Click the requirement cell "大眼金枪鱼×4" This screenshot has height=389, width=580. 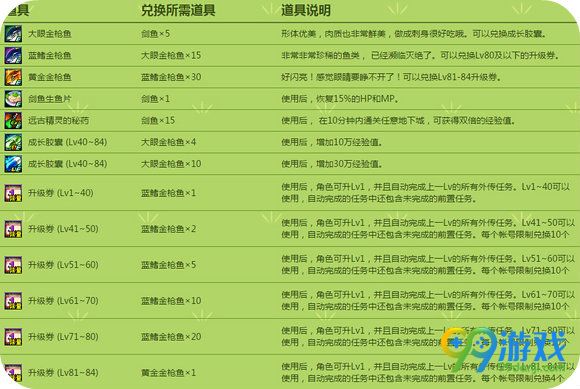point(168,142)
